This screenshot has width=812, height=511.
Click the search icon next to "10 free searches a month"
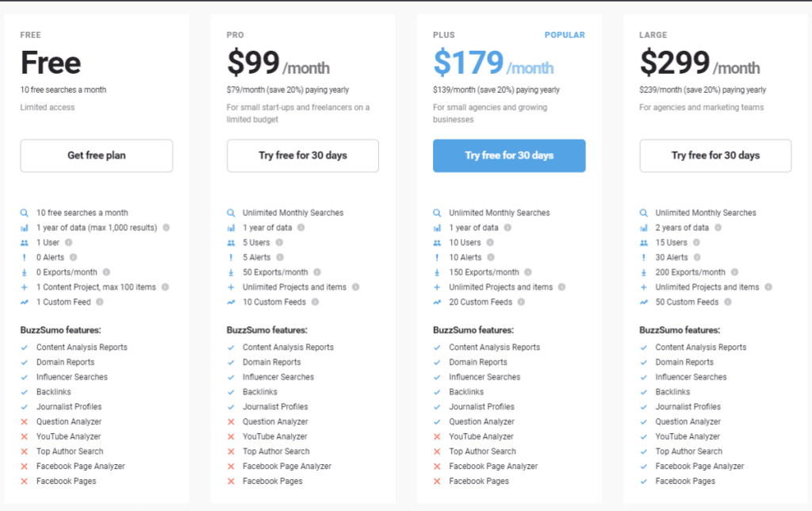coord(25,213)
